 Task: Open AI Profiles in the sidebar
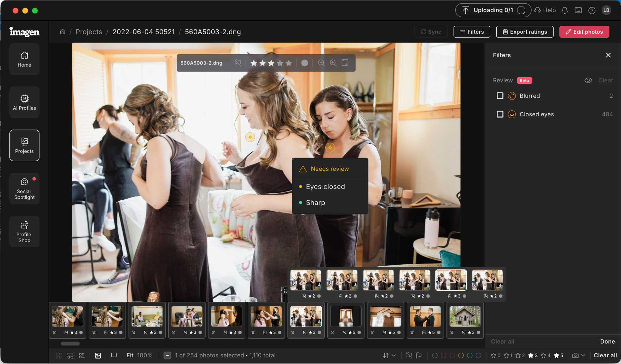(25, 102)
